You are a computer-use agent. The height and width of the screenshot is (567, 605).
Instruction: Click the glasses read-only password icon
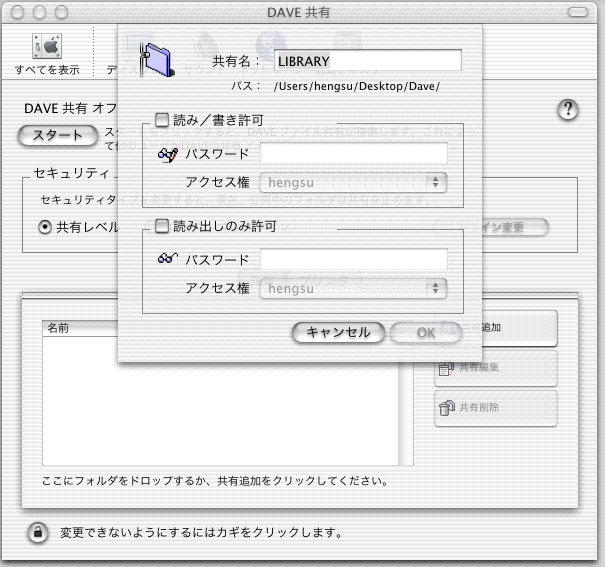point(168,258)
